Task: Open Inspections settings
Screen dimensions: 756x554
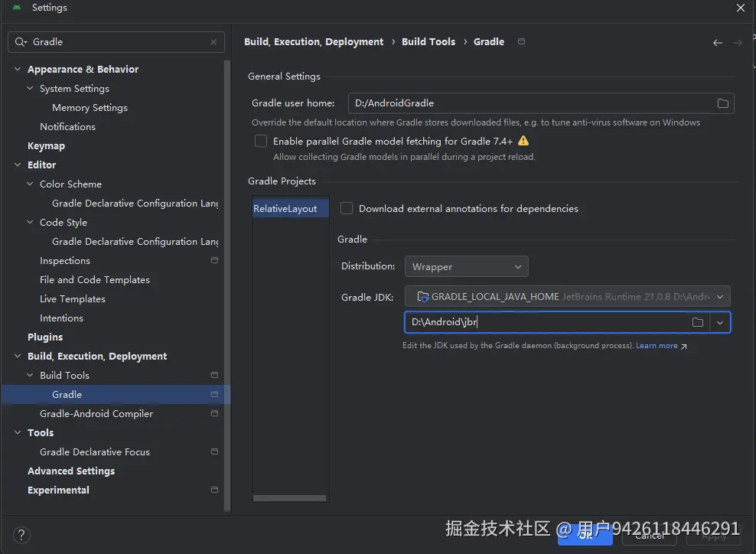Action: [64, 260]
